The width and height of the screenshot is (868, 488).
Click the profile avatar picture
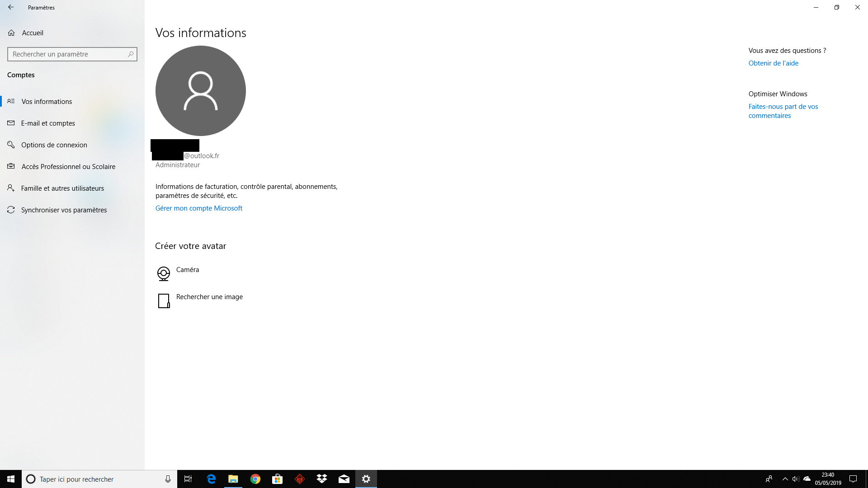click(201, 91)
